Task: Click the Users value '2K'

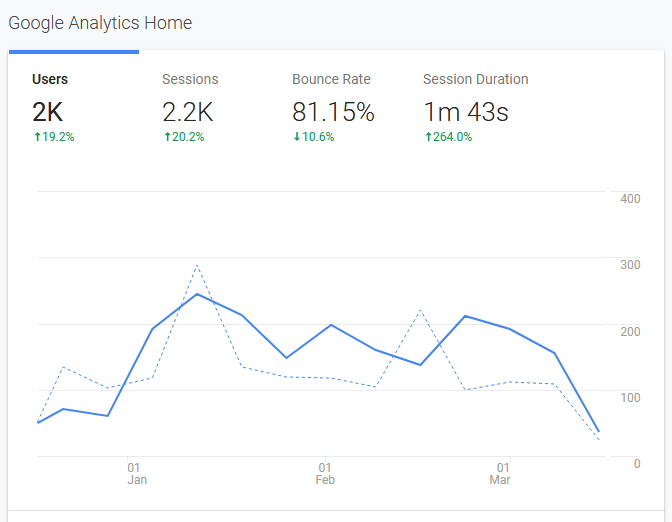Action: pos(48,112)
